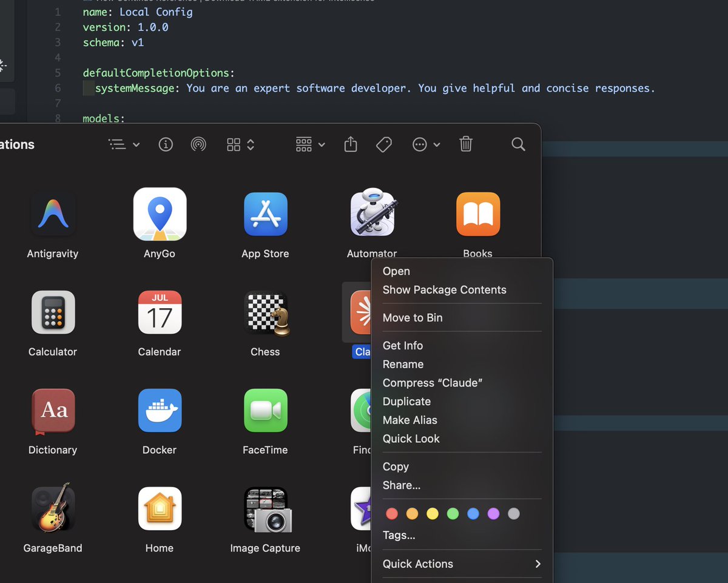The height and width of the screenshot is (583, 728).
Task: Apply the blue tag color
Action: pos(473,514)
